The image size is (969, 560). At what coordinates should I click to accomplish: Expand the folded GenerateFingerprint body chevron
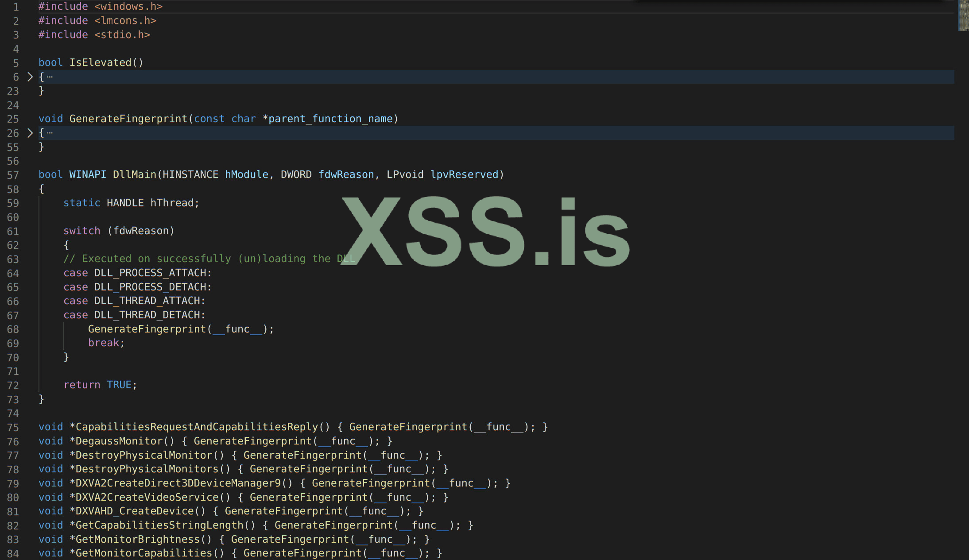30,133
